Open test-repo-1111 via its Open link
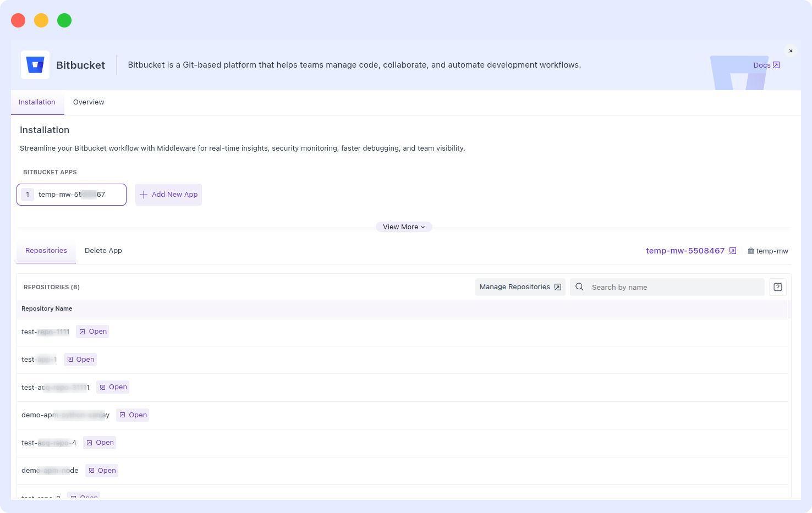The height and width of the screenshot is (513, 812). (x=92, y=331)
